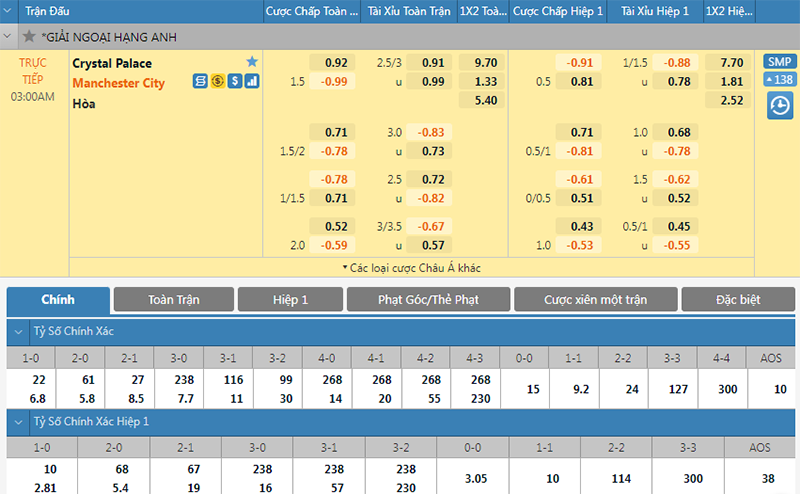
Task: Open the bar chart statistics icon
Action: (251, 82)
